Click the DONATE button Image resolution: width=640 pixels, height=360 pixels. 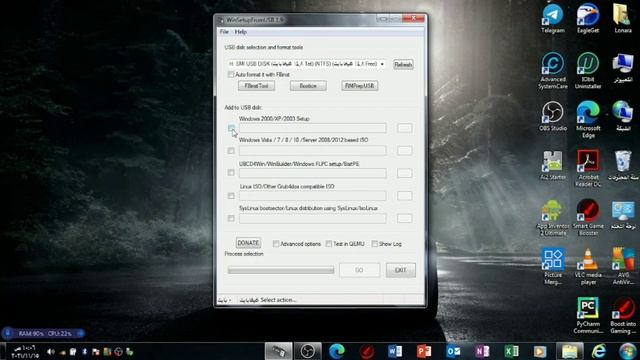248,243
